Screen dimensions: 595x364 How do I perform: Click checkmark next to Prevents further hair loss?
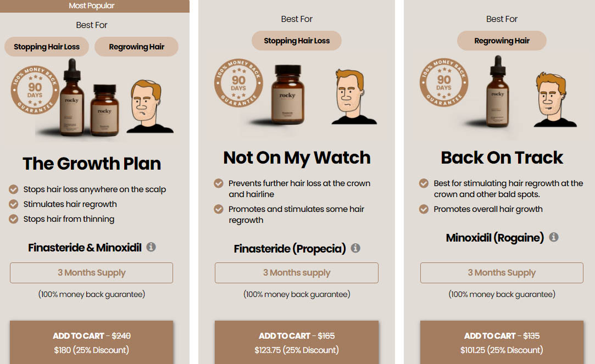pos(219,183)
